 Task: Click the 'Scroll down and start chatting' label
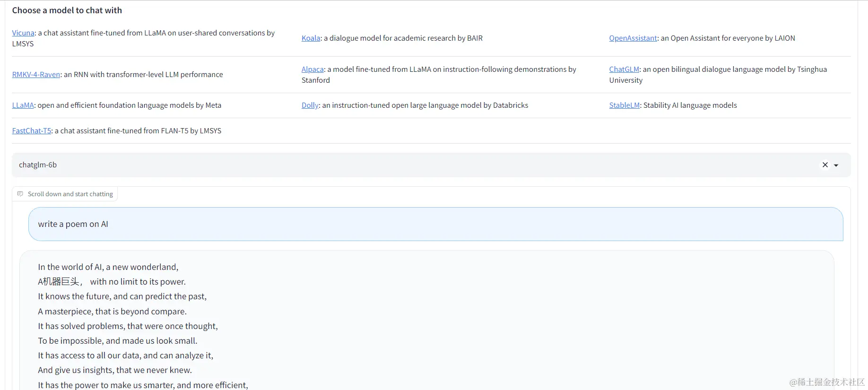(70, 194)
